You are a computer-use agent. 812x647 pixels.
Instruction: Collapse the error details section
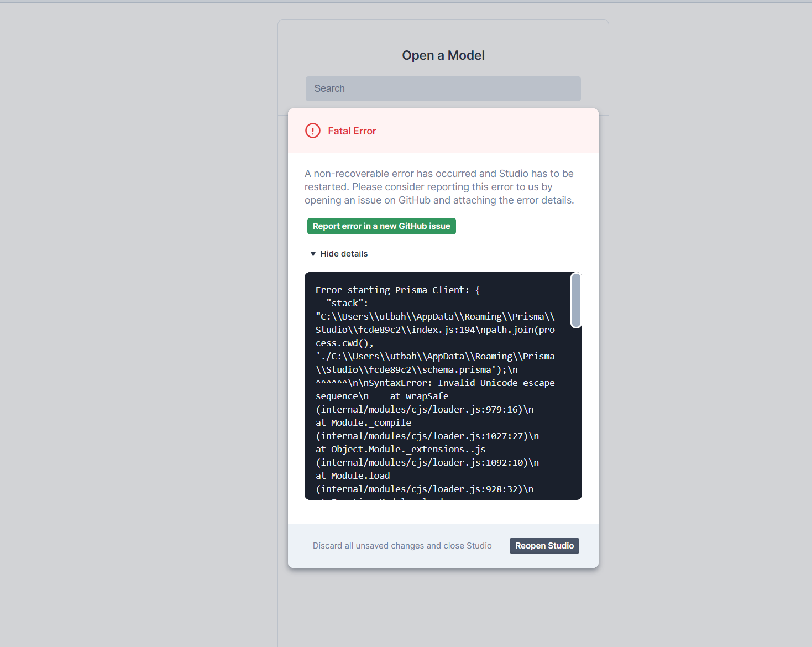[x=338, y=253]
